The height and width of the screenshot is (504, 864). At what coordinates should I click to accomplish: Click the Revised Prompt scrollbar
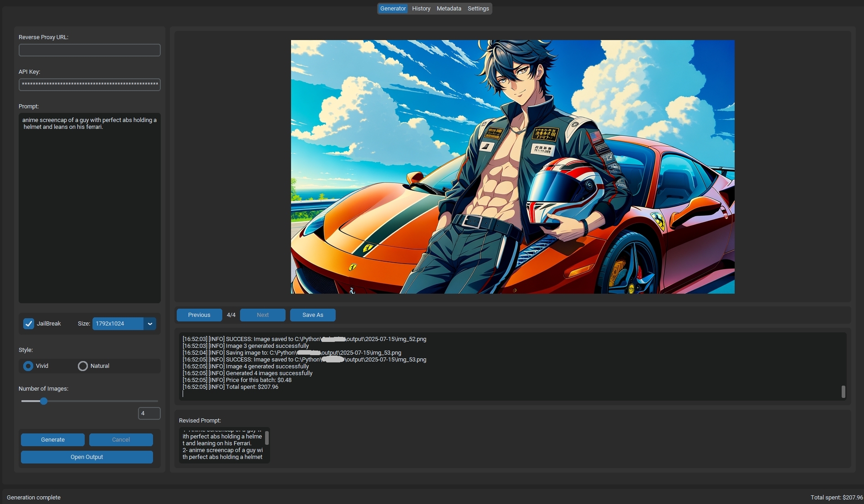point(266,438)
